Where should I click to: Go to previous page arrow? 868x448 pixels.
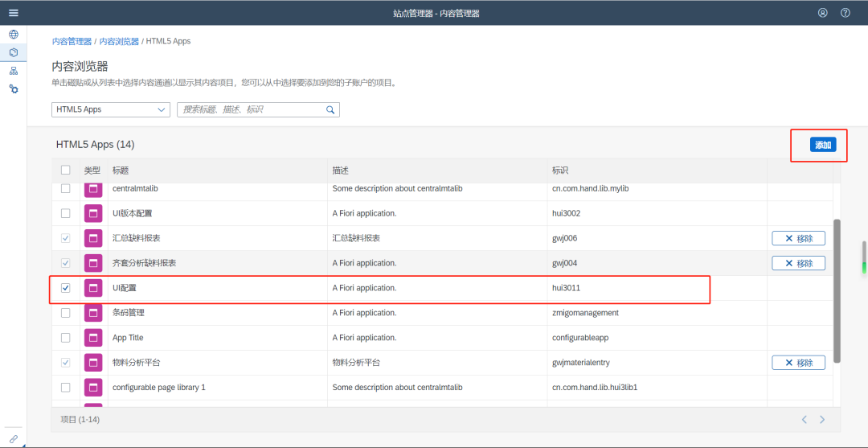point(805,420)
